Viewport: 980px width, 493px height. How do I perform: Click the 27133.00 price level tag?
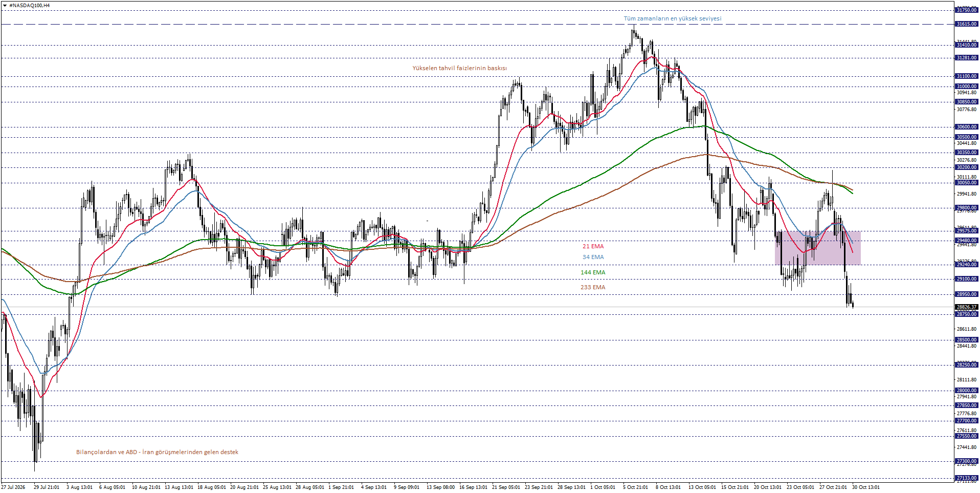point(966,478)
